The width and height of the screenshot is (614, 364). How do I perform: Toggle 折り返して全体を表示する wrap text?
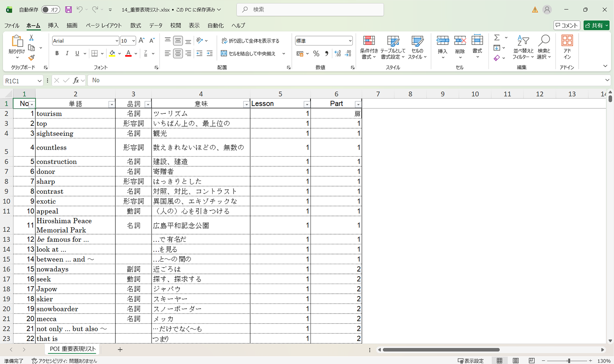coord(250,41)
